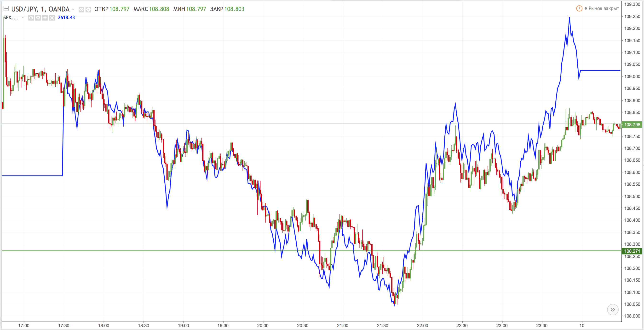Click the market closed warning icon

pyautogui.click(x=579, y=8)
